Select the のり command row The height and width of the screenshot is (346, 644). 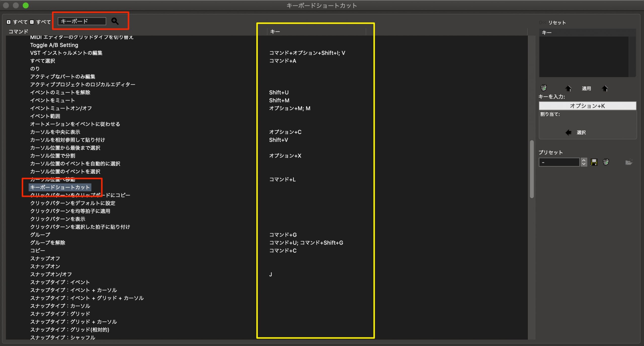click(x=35, y=69)
